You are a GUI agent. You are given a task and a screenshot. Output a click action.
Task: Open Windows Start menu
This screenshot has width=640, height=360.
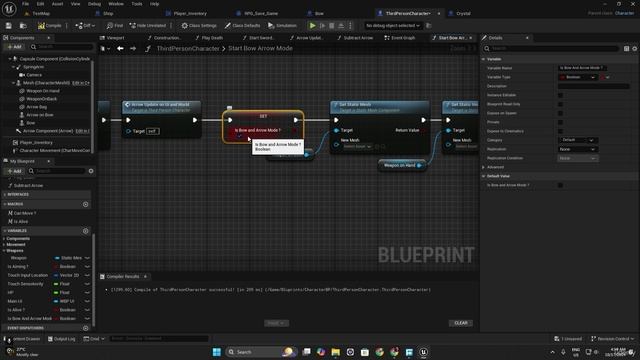(217, 352)
